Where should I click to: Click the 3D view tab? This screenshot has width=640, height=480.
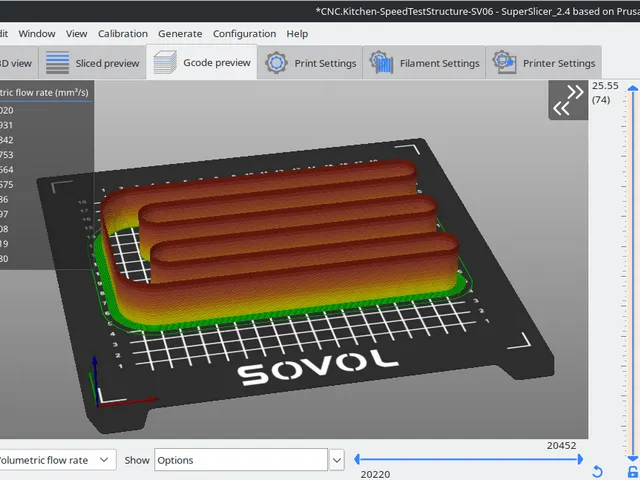click(18, 63)
